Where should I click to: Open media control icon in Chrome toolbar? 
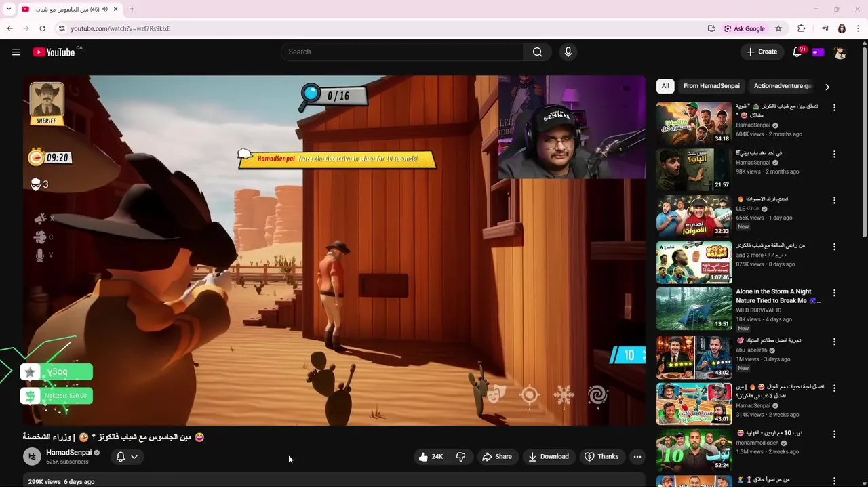click(x=825, y=28)
